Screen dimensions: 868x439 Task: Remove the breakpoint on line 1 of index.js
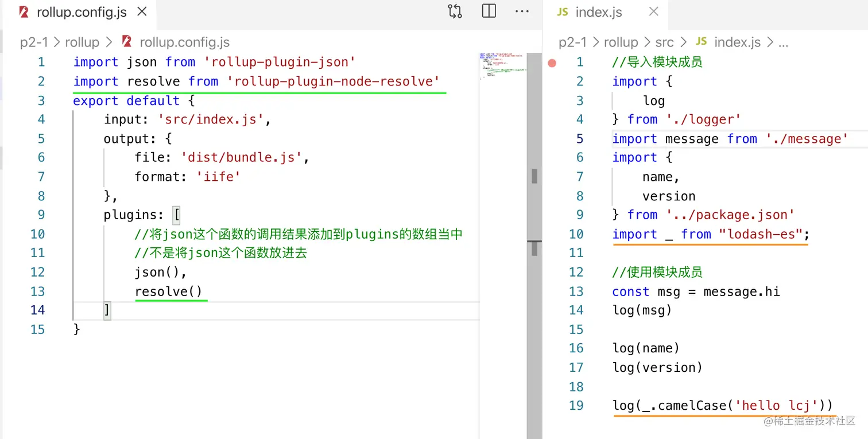(x=552, y=63)
